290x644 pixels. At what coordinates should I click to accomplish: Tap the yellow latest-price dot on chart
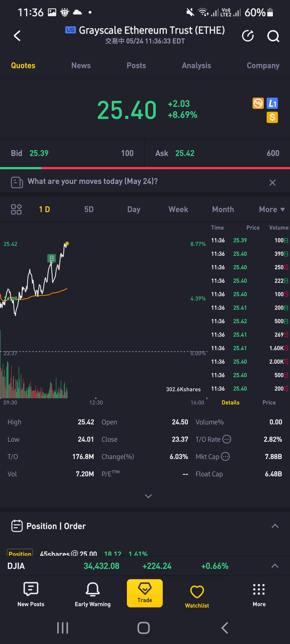[67, 243]
